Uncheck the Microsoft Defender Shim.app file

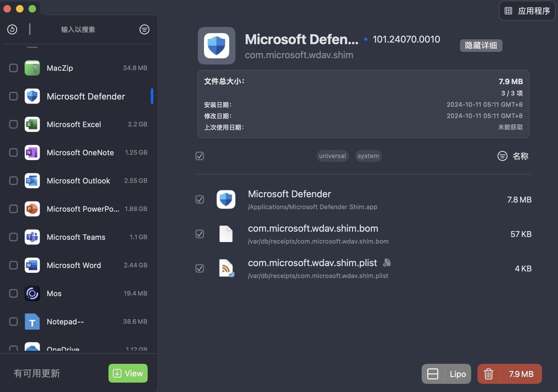tap(200, 199)
